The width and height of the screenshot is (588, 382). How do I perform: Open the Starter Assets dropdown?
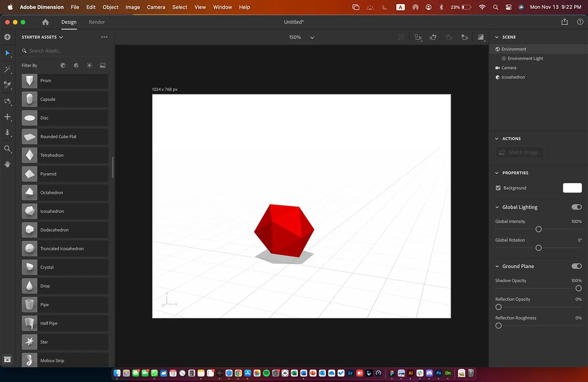coord(42,37)
